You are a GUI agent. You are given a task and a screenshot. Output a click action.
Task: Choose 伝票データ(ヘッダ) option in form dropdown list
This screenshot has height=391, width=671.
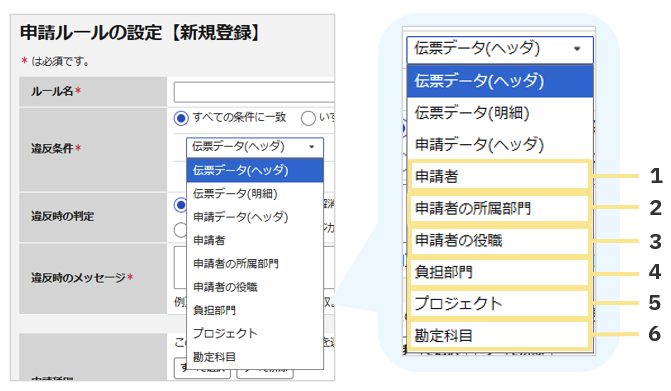(x=255, y=170)
